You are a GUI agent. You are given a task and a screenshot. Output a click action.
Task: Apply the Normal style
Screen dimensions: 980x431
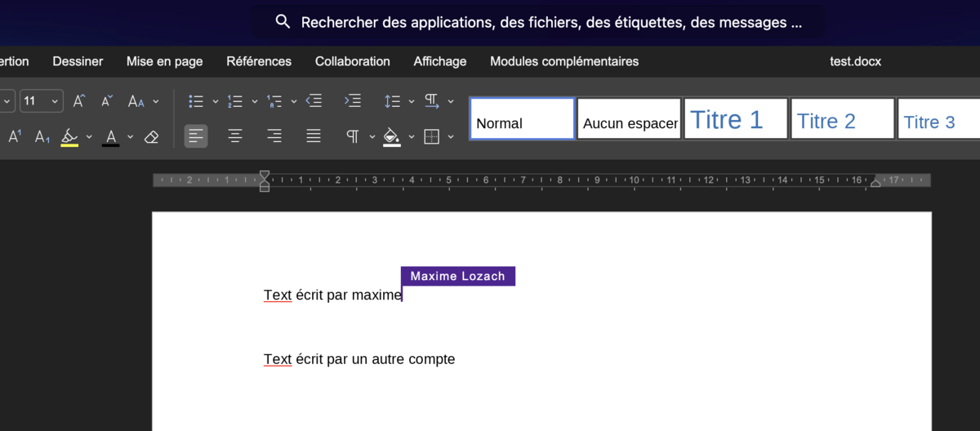(x=522, y=119)
